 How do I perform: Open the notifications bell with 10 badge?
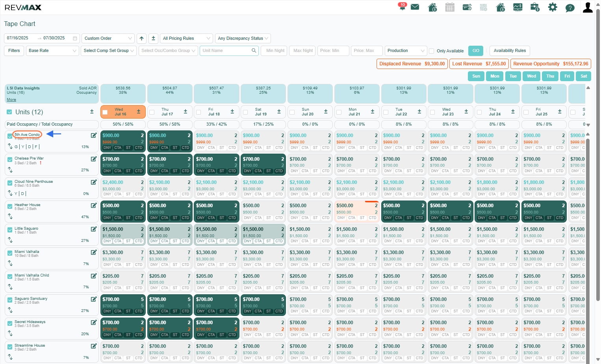click(x=402, y=7)
